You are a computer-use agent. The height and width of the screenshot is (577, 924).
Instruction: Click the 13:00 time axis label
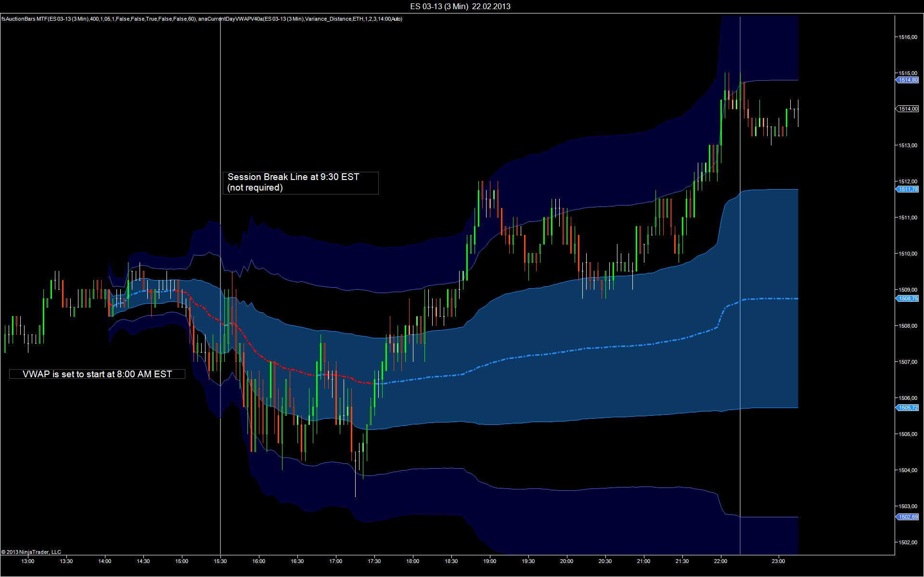pyautogui.click(x=28, y=561)
